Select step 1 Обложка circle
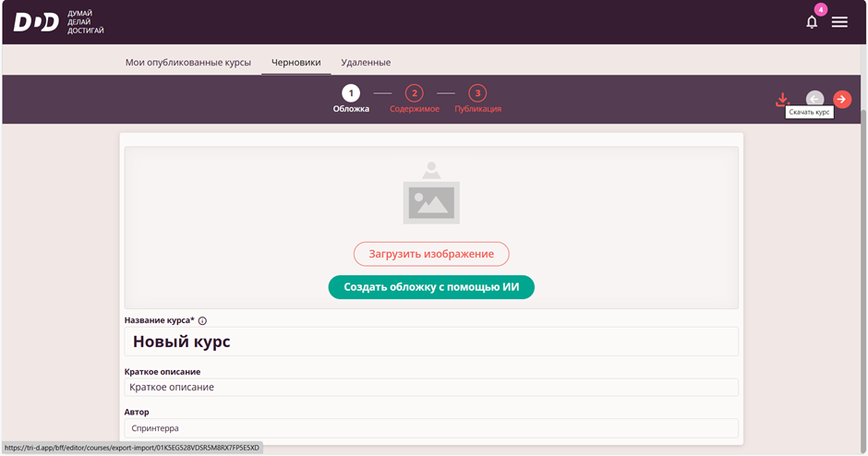This screenshot has width=868, height=456. (x=351, y=92)
